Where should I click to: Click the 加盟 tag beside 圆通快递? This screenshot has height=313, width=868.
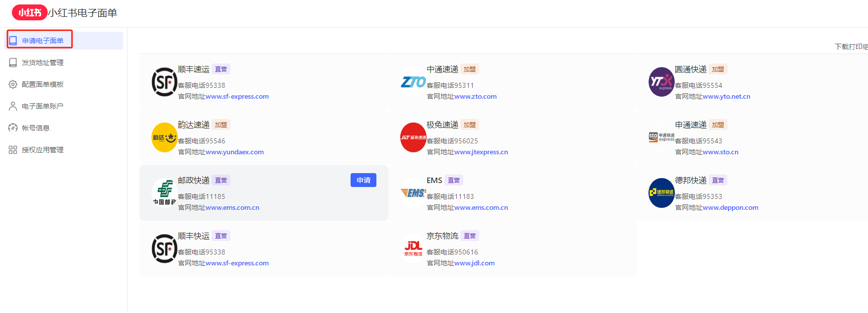coord(718,69)
